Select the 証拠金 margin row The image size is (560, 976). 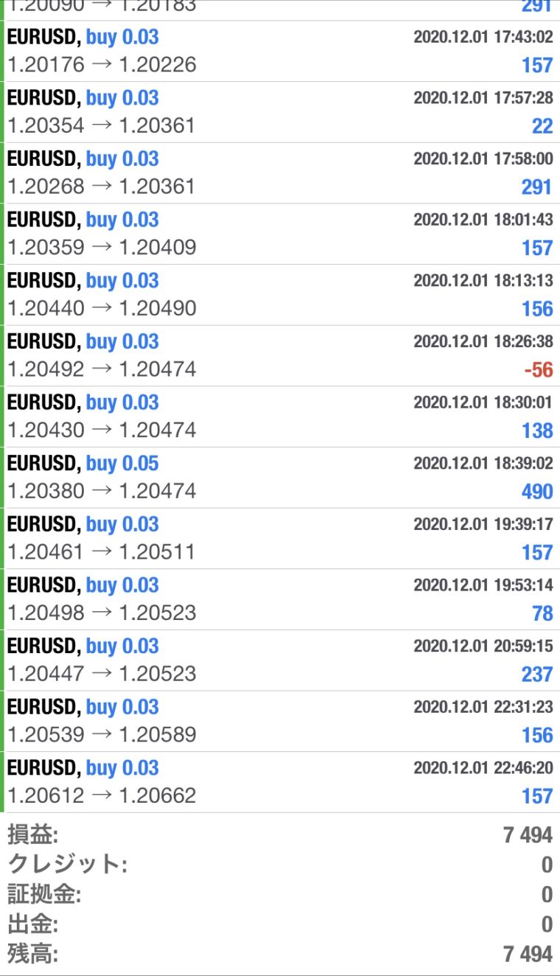tap(280, 894)
